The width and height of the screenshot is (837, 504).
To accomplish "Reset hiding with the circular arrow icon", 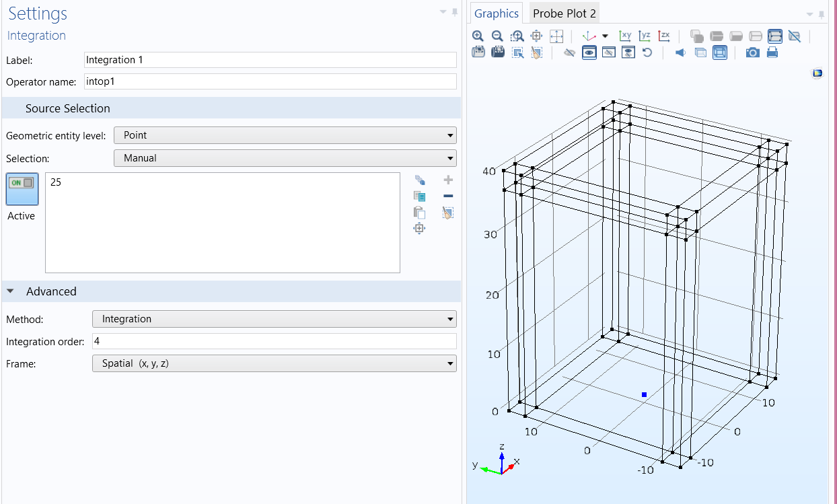I will coord(647,52).
